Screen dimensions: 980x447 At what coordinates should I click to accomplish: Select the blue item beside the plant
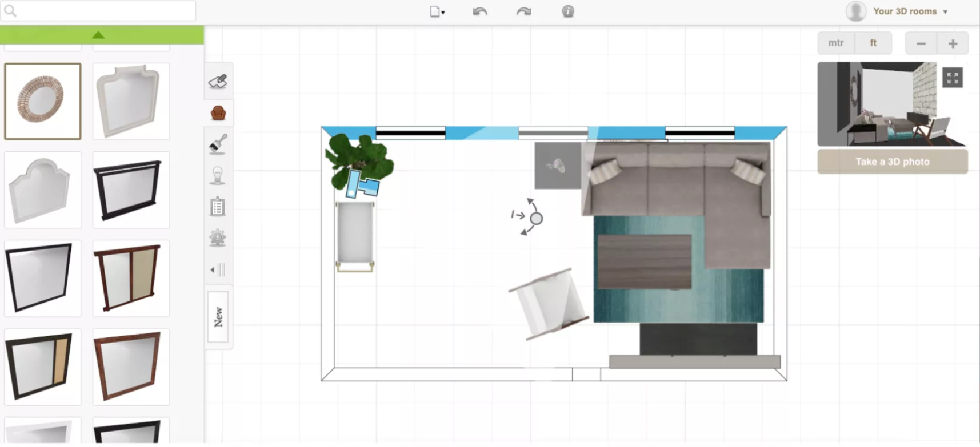363,184
